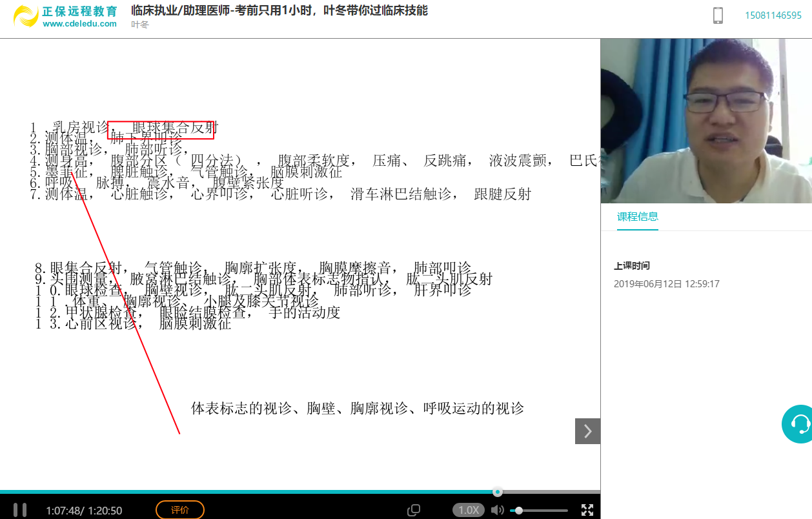Image resolution: width=812 pixels, height=519 pixels.
Task: Click the pop-out window icon
Action: point(414,511)
